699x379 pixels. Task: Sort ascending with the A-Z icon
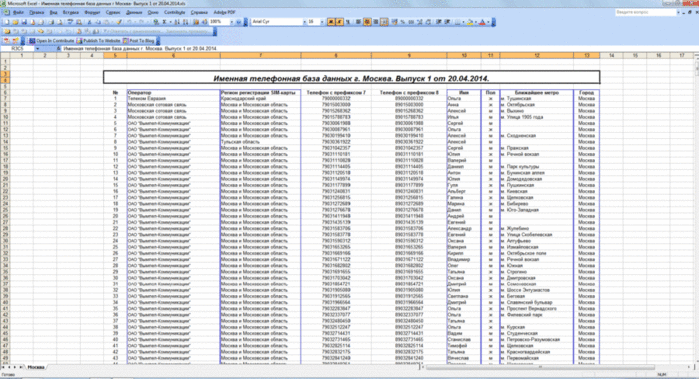pos(176,22)
